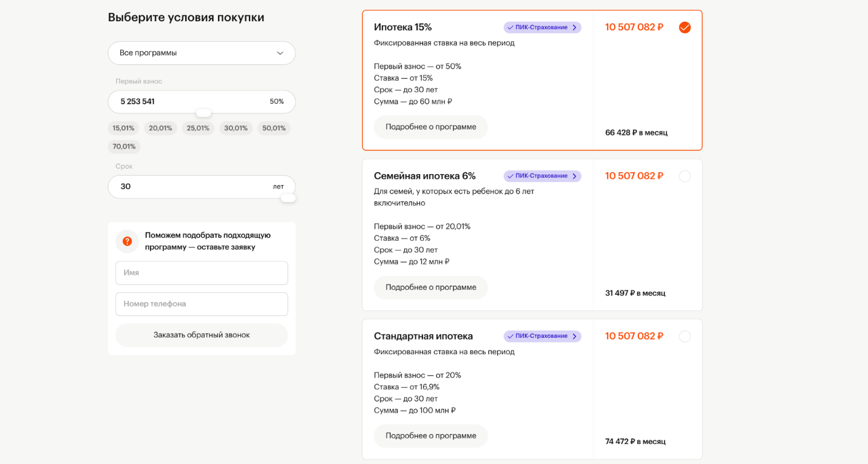
Task: Click PIK-Страхование badge on Стандартная ипотека card
Action: pos(542,336)
